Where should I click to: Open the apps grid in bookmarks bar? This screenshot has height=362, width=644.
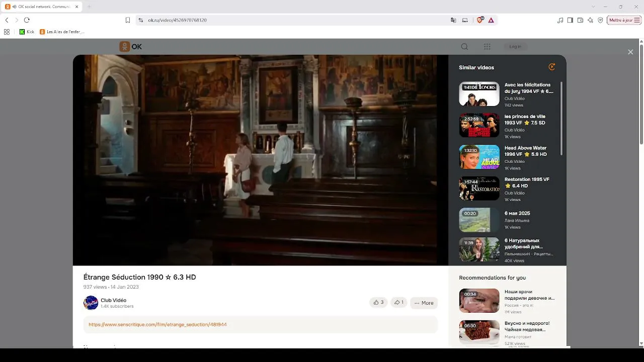tap(7, 32)
